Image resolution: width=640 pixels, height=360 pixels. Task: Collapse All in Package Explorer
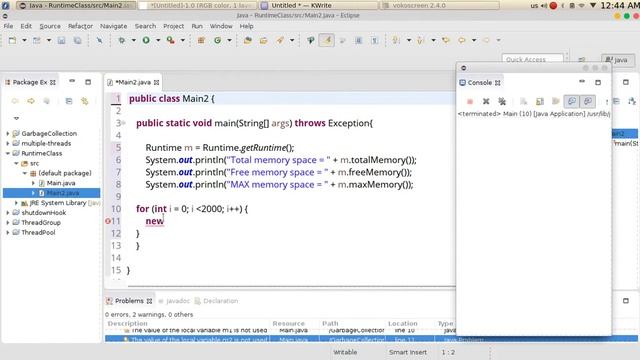[69, 101]
